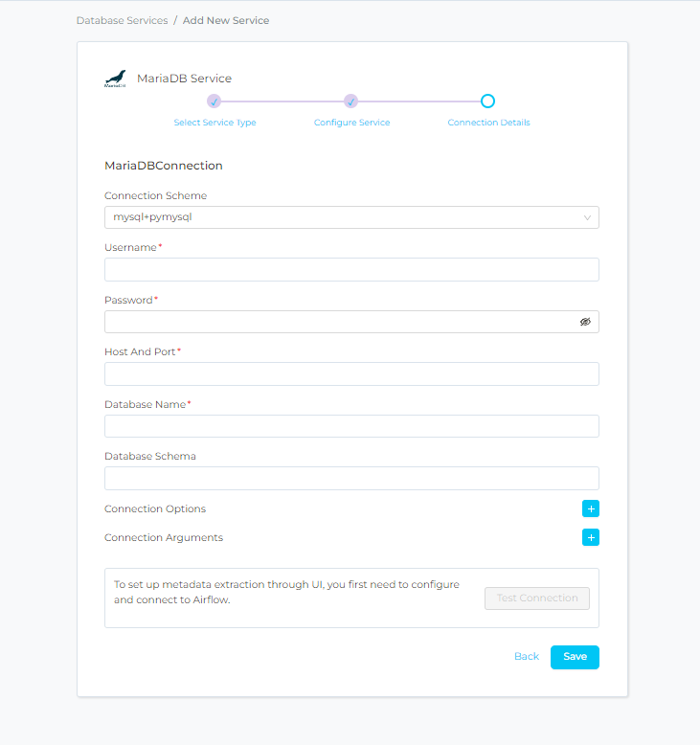Click the Connection Scheme chevron arrow
The image size is (700, 745).
[587, 217]
